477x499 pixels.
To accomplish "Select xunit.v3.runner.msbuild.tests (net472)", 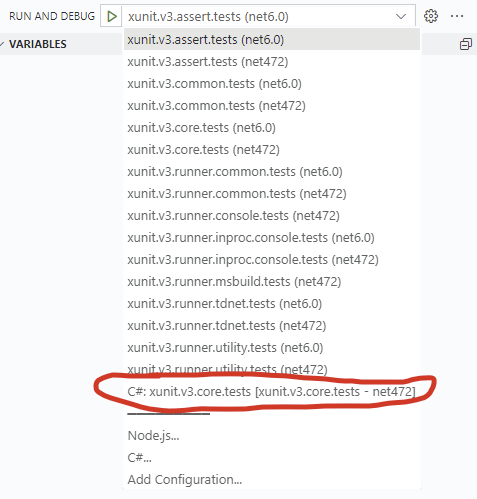I will [x=272, y=282].
